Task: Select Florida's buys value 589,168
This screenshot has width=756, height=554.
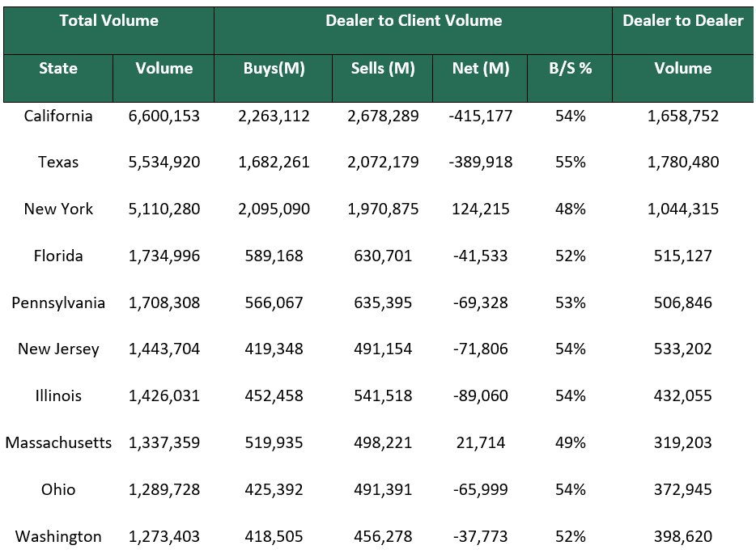Action: [274, 256]
